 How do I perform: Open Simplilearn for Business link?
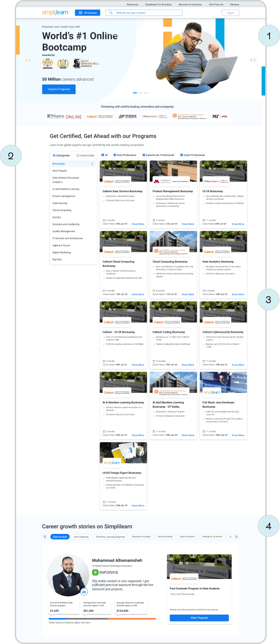(x=159, y=4)
